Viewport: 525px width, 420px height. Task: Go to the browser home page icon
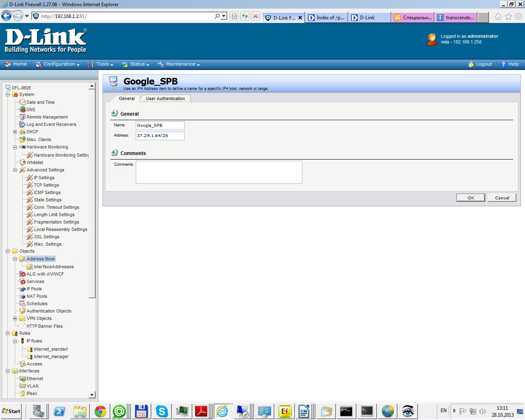498,17
